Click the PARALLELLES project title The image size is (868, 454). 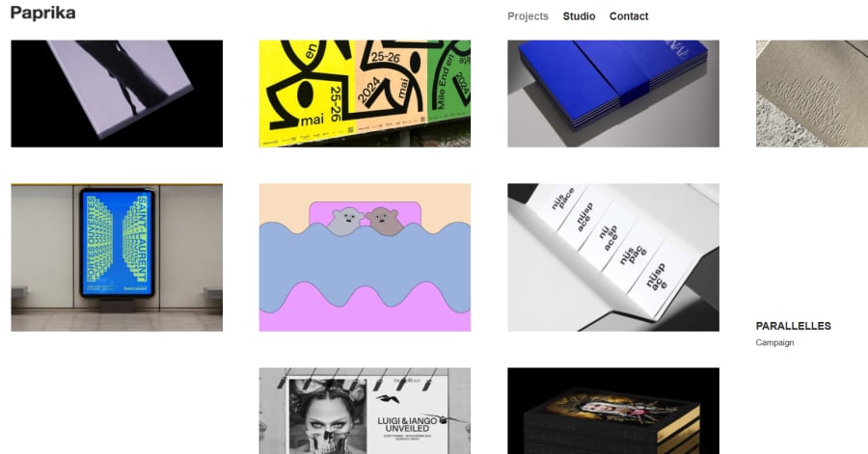(x=794, y=326)
